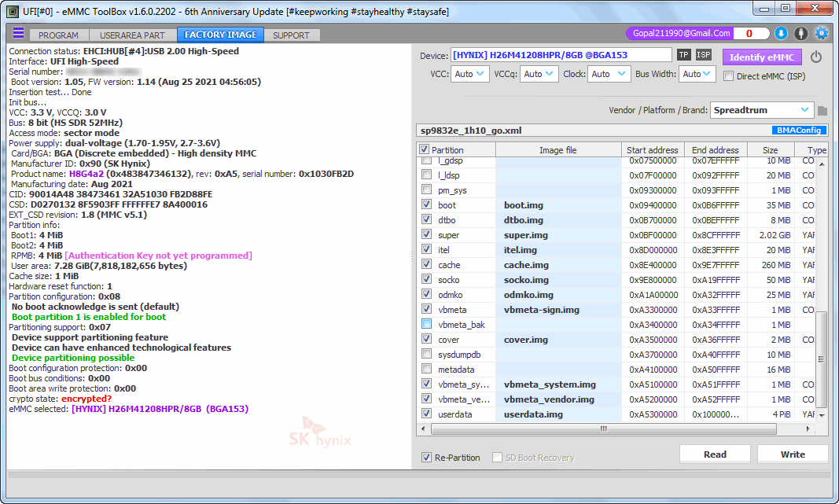
Task: Switch to the USERAREA PART tab
Action: point(132,35)
